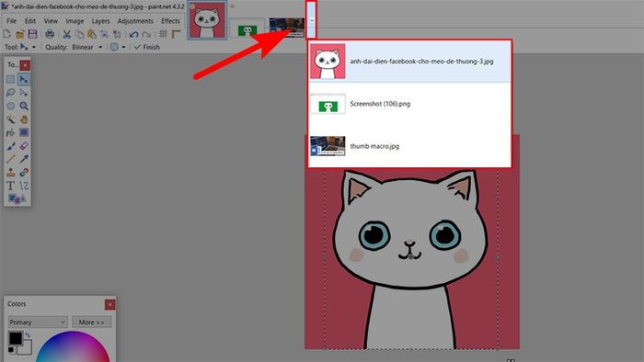Image resolution: width=644 pixels, height=362 pixels.
Task: Select the Move Selected Pixels tool
Action: coord(24,79)
